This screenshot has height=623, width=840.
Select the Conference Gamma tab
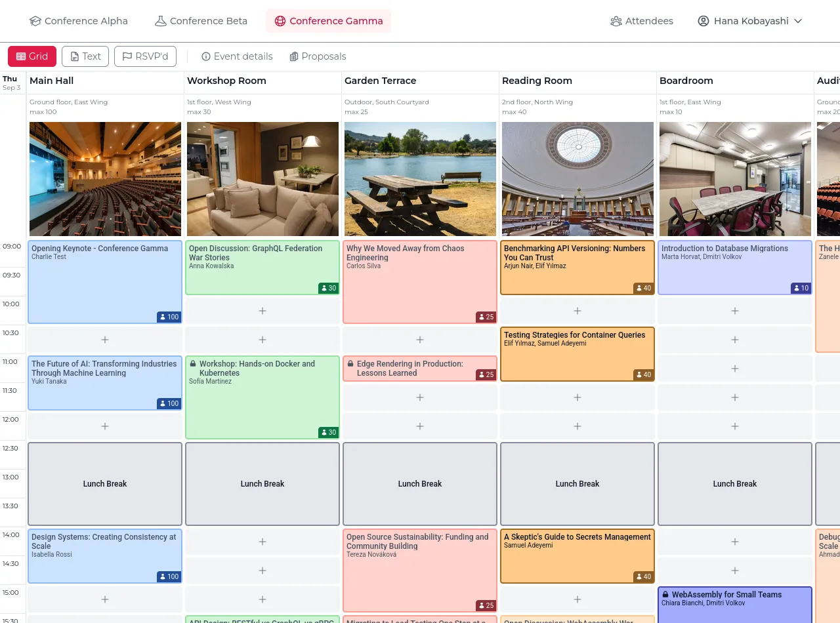pyautogui.click(x=329, y=21)
